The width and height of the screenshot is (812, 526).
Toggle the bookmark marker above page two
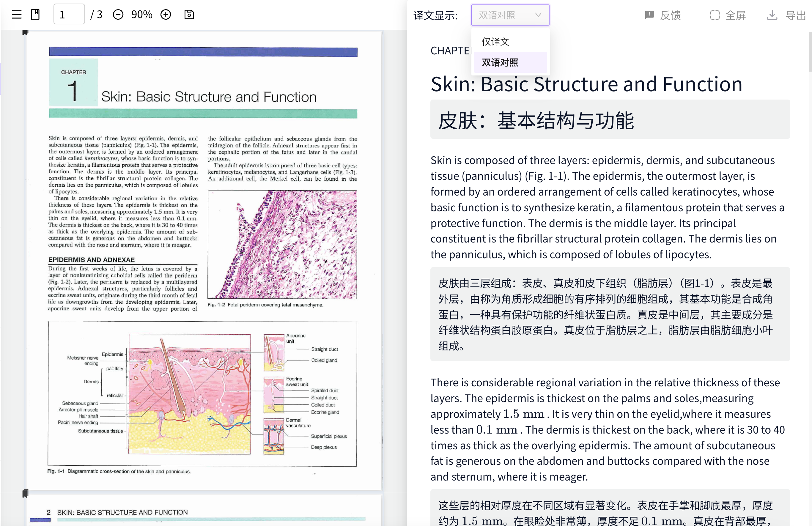click(25, 493)
